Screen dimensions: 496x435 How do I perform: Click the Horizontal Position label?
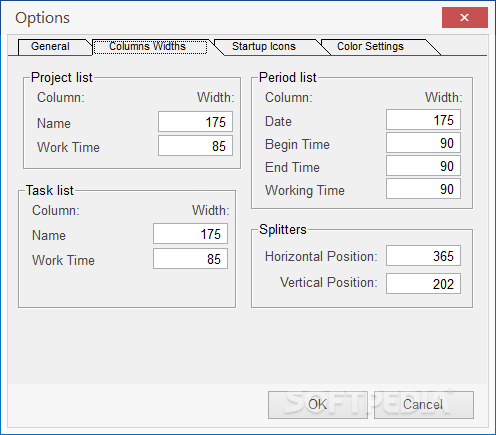point(321,256)
